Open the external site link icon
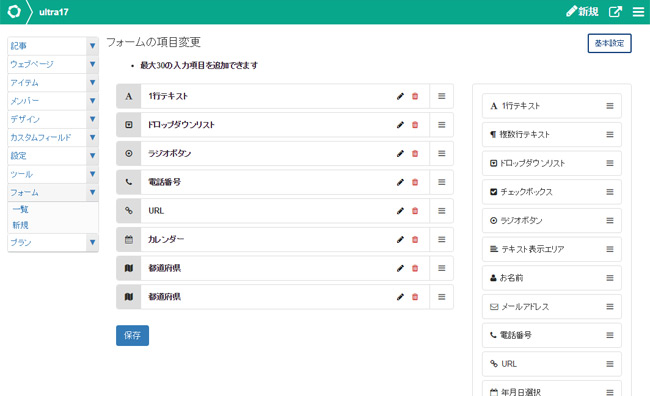This screenshot has height=396, width=650. pos(615,12)
